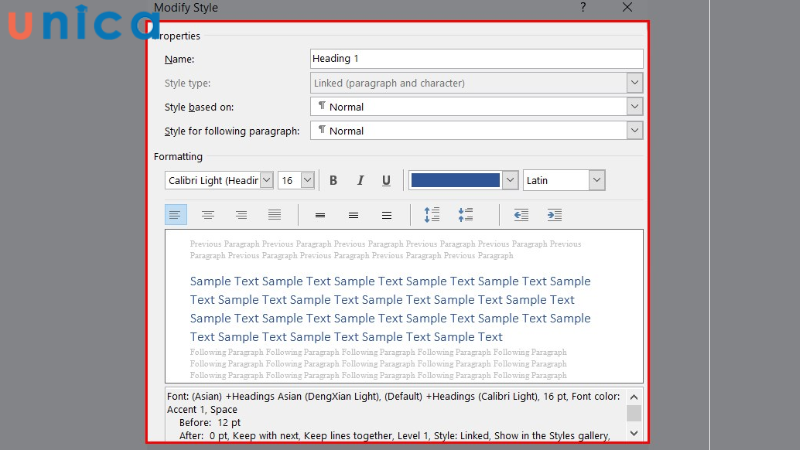Click the Name field containing Heading 1
This screenshot has width=800, height=450.
[476, 59]
